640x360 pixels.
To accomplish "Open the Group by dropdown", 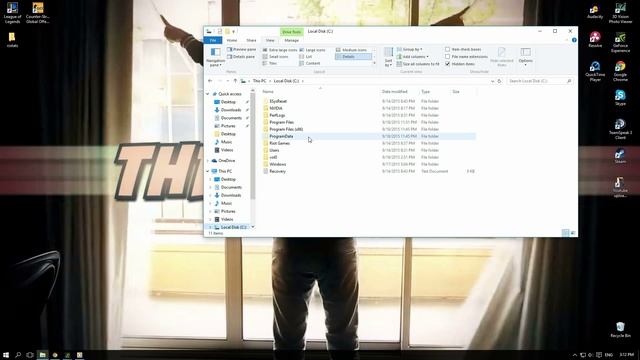I will (410, 49).
